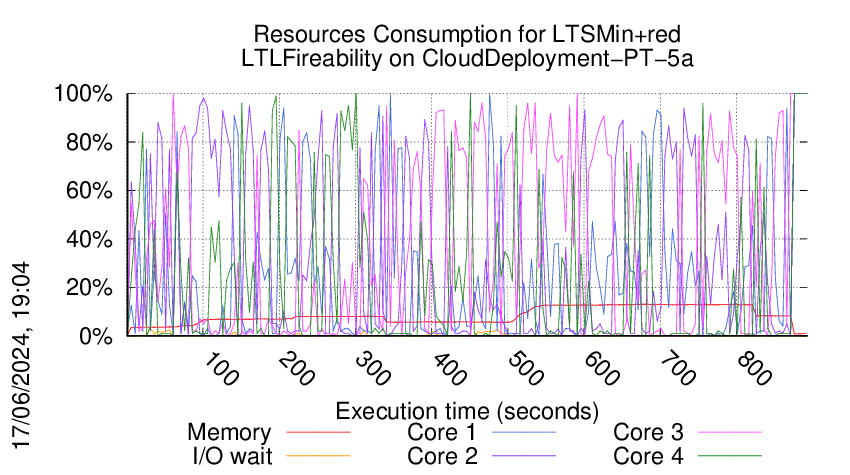Viewport: 850px width, 475px height.
Task: Click the pink Core 3 legend line sample
Action: point(730,432)
